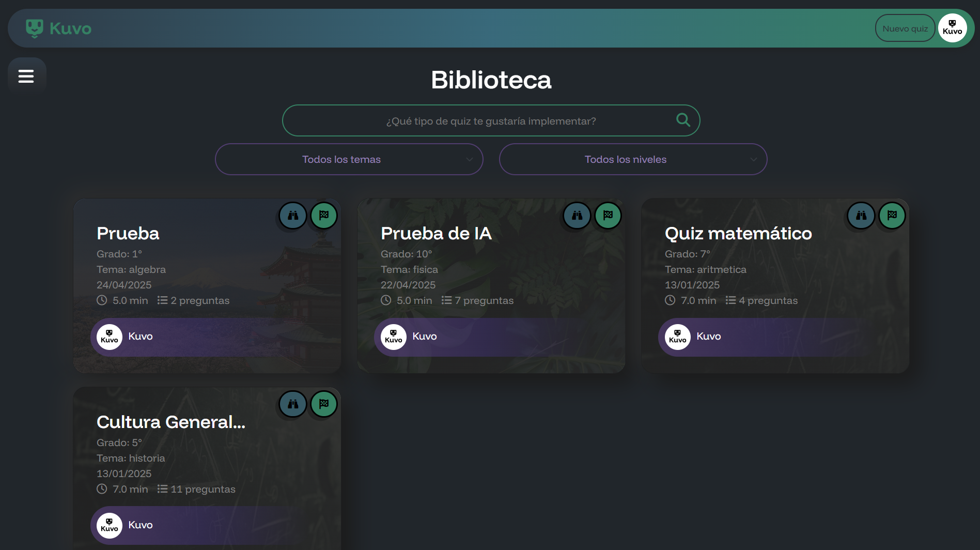Expand the 'Todos los temas' dropdown
980x550 pixels.
[x=349, y=159]
